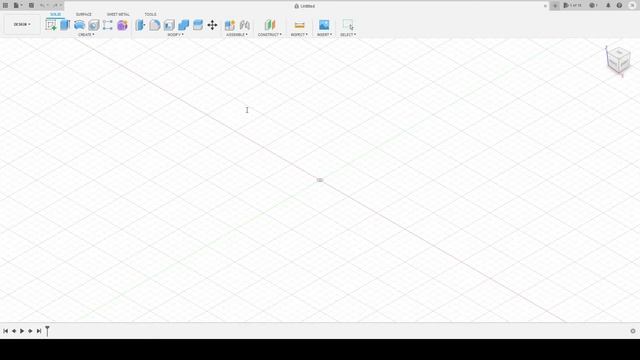This screenshot has width=640, height=360.
Task: Open the Design workspace dropdown
Action: [22, 24]
